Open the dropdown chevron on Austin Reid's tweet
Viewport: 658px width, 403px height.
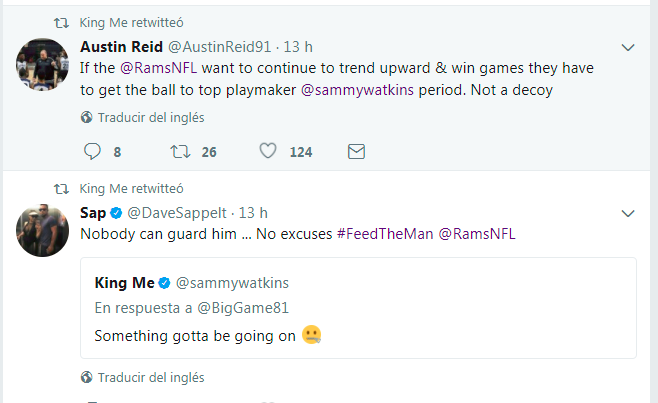click(628, 47)
